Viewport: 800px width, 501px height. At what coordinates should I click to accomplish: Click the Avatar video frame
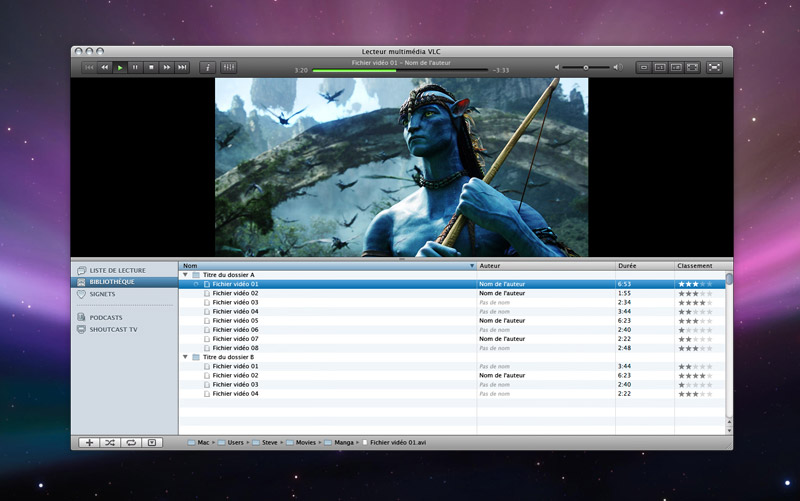[x=402, y=167]
